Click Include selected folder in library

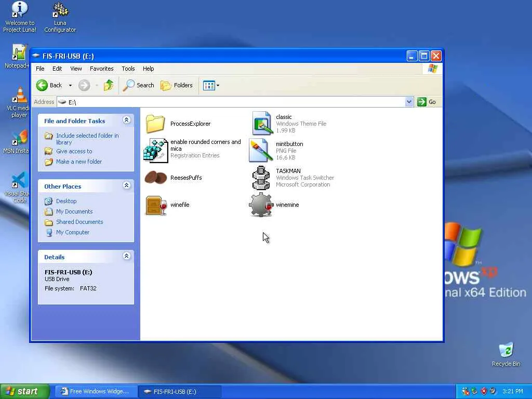[x=87, y=139]
